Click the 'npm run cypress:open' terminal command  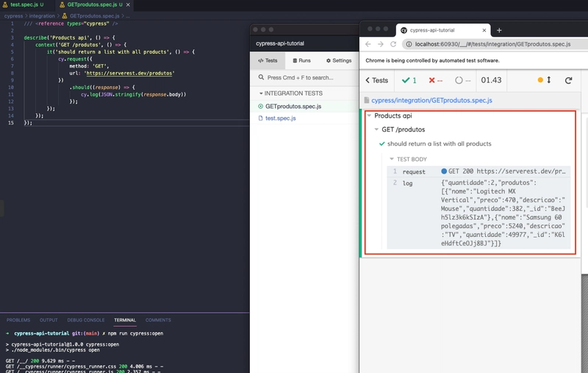pos(135,333)
